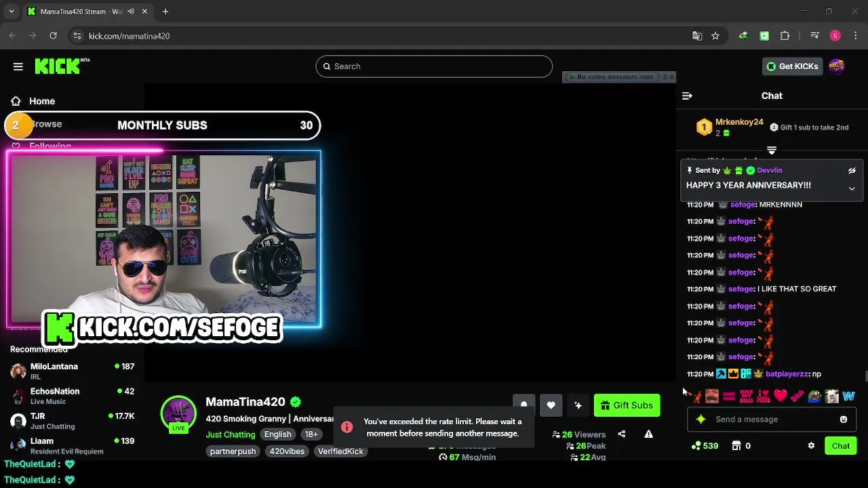Image resolution: width=868 pixels, height=488 pixels.
Task: Open Devvlin's profile in pinned message
Action: click(x=769, y=171)
